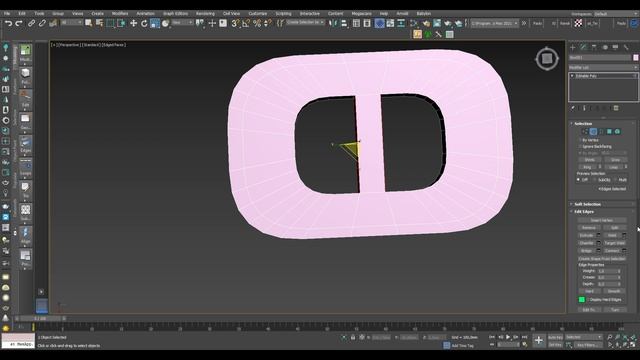Select Element sub-object level icon
The image size is (640, 360).
617,131
